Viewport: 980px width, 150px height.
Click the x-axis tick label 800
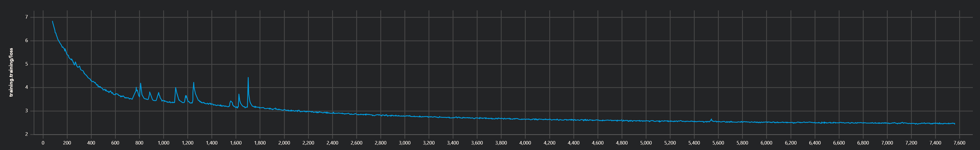pos(140,143)
